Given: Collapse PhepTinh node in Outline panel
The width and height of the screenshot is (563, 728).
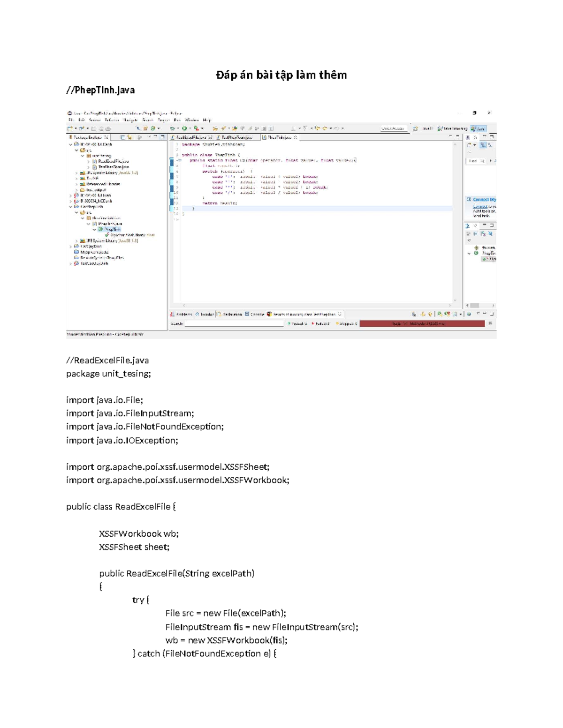Looking at the screenshot, I should (469, 254).
